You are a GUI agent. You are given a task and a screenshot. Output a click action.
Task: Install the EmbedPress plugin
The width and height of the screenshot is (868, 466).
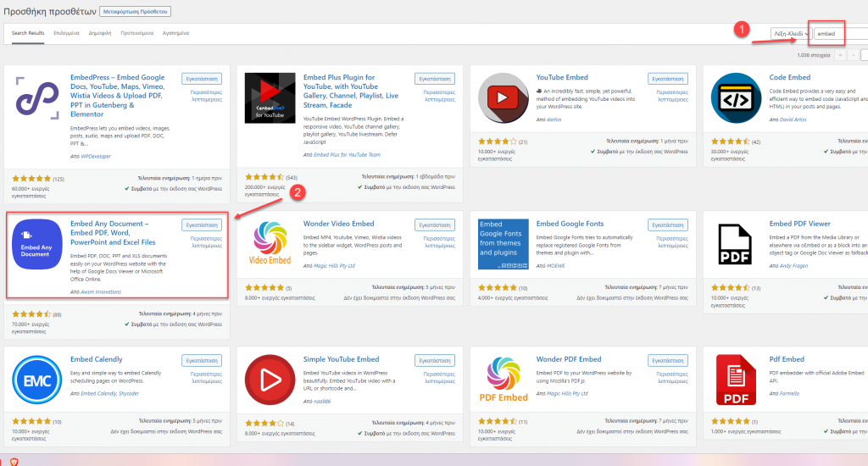pyautogui.click(x=202, y=79)
